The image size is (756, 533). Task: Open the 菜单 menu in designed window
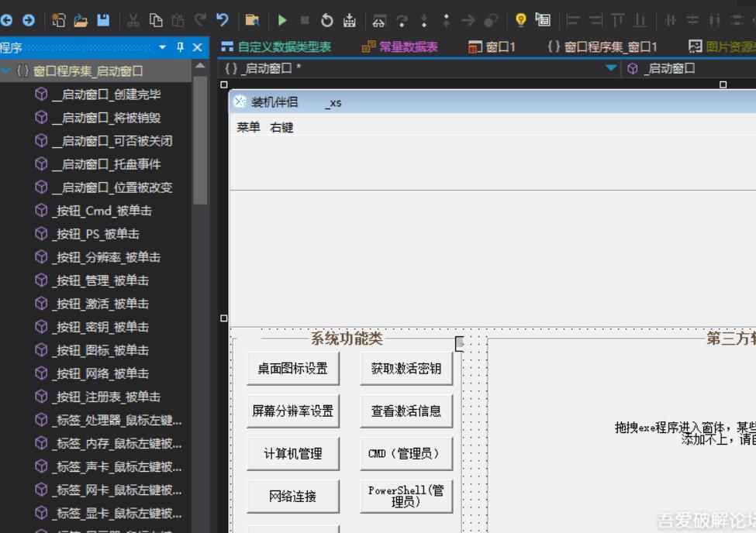(248, 127)
